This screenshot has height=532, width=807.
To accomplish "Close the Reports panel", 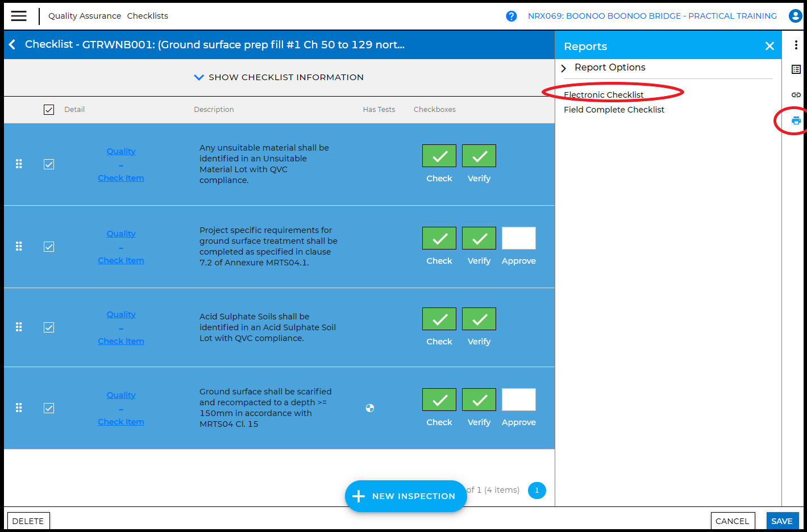I will [x=769, y=46].
